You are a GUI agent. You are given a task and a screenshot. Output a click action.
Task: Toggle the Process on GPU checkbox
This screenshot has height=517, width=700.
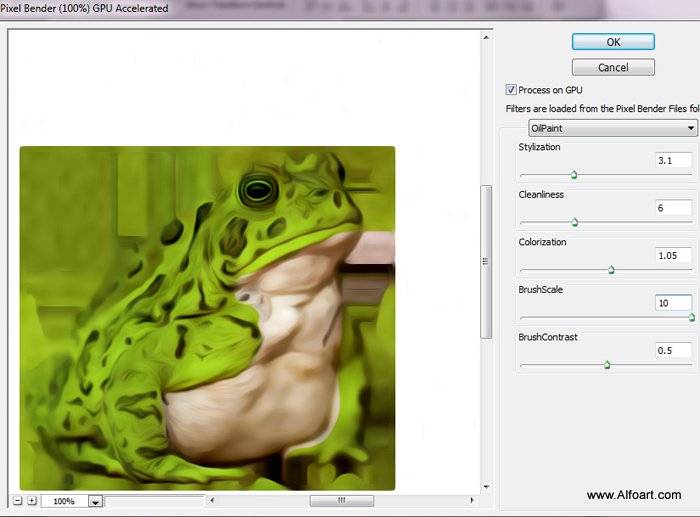[511, 90]
